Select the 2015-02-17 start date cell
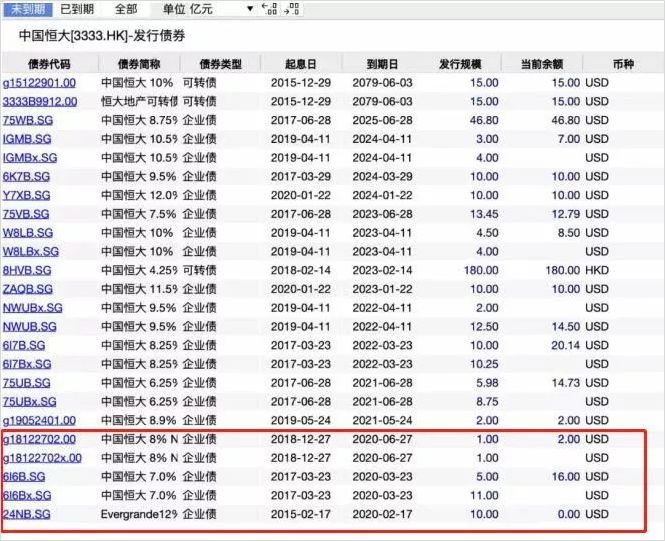 point(301,514)
